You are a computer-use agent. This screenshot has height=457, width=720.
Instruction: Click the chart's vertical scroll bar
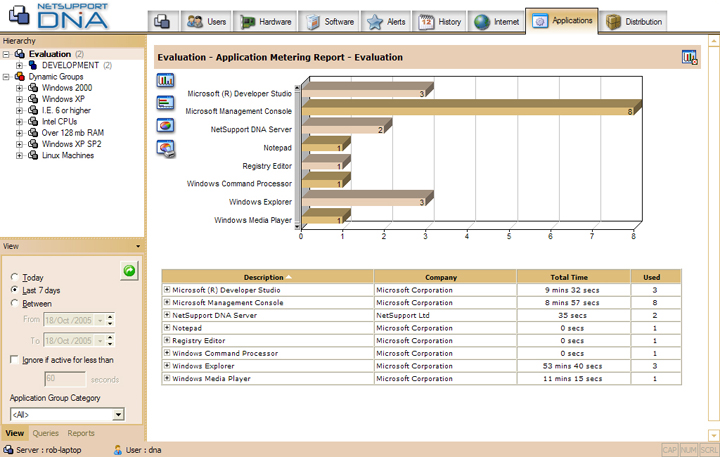click(298, 157)
